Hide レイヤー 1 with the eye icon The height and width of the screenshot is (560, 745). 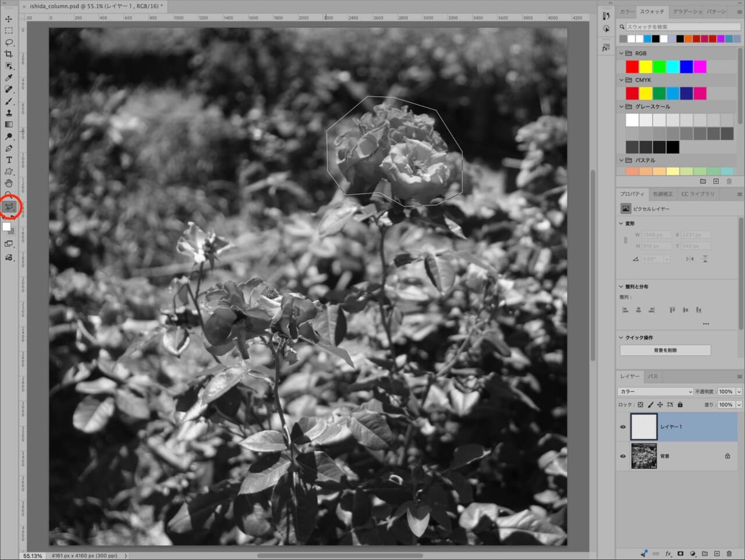pyautogui.click(x=623, y=427)
